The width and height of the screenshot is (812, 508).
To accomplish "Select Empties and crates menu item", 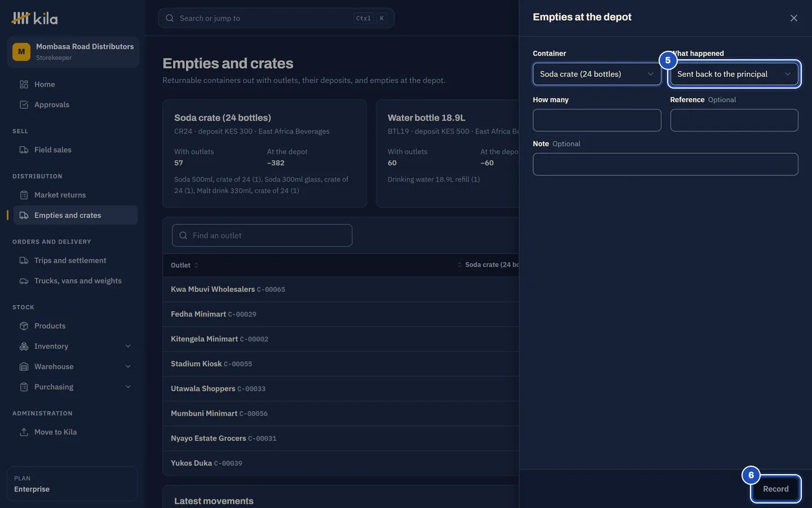I will (76, 215).
